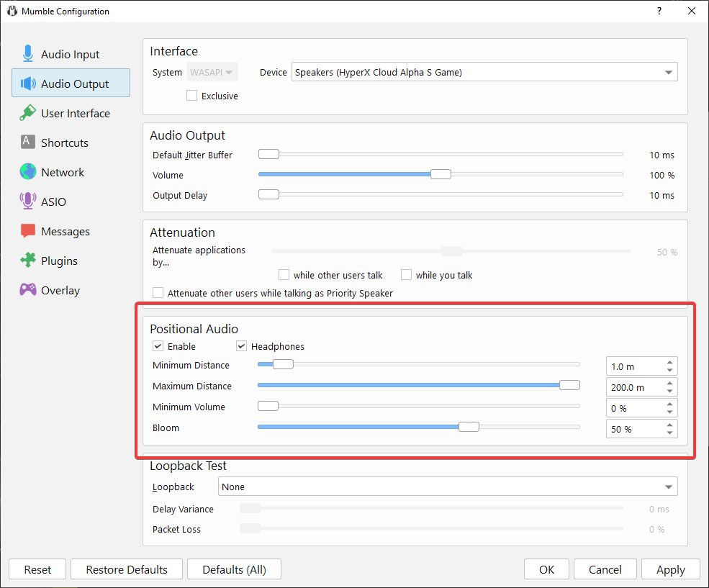Click the User Interface paintbrush icon
Image resolution: width=709 pixels, height=588 pixels.
coord(27,113)
